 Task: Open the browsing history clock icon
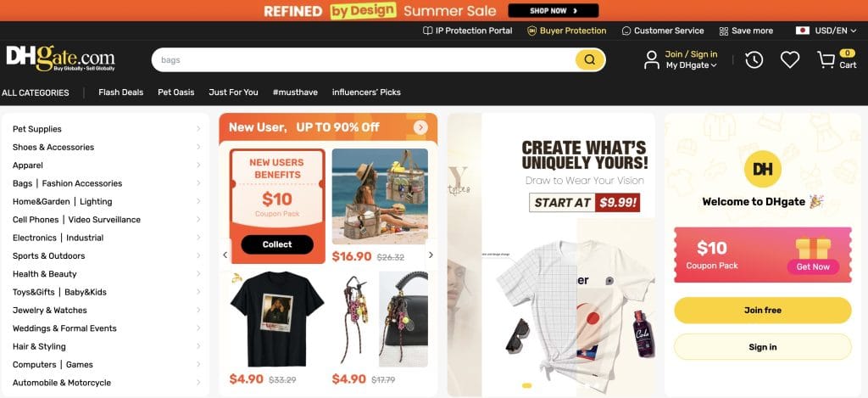(754, 60)
